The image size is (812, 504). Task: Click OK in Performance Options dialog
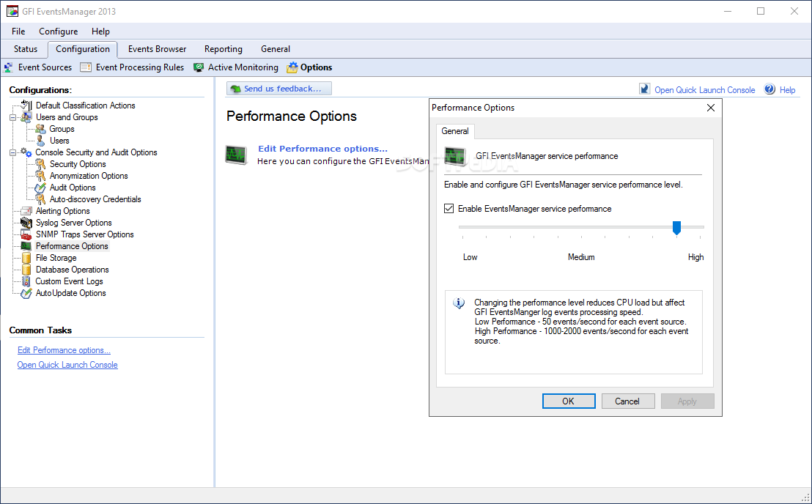(569, 401)
